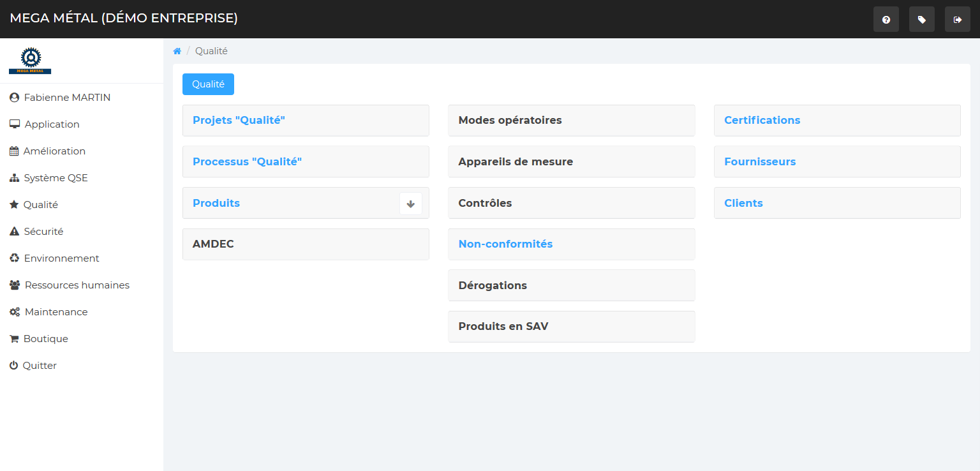Image resolution: width=980 pixels, height=471 pixels.
Task: Click the tag icon in header
Action: [921, 20]
